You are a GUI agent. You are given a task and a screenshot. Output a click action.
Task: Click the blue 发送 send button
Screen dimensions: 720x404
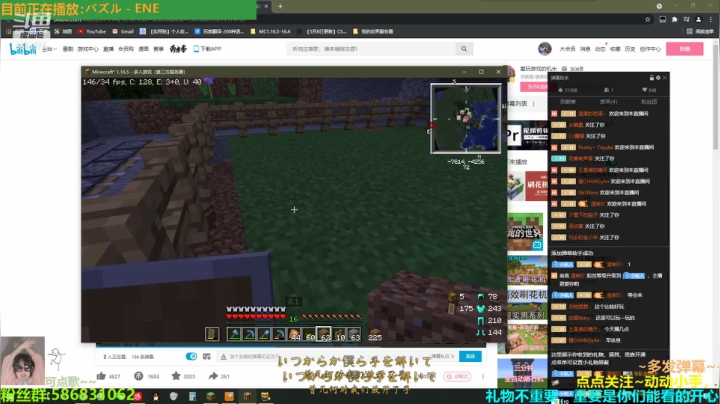470,356
